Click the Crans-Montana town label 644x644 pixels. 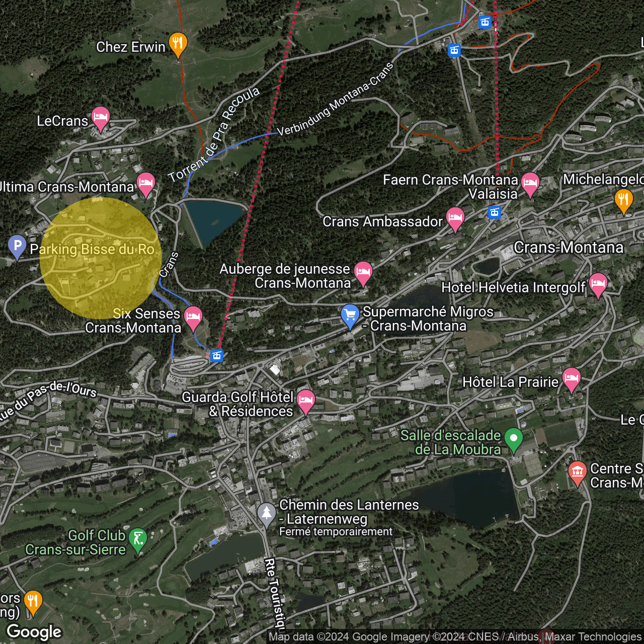tap(569, 248)
